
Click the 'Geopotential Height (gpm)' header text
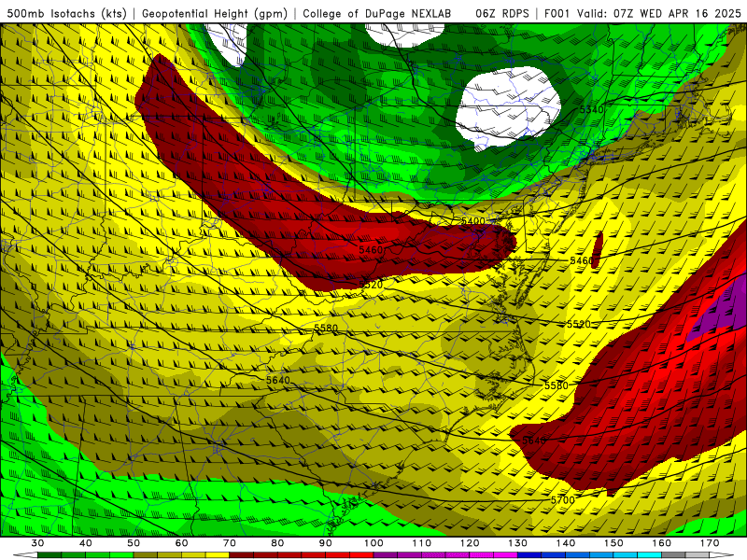215,13
